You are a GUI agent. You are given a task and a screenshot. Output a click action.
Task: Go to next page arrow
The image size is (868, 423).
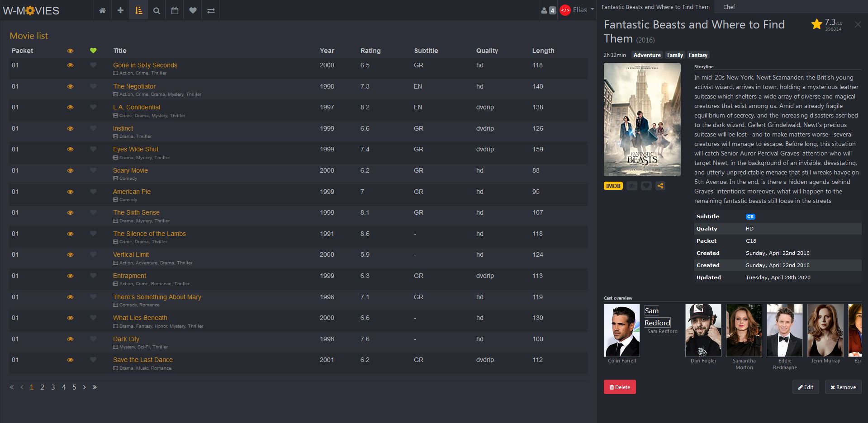pyautogui.click(x=84, y=387)
